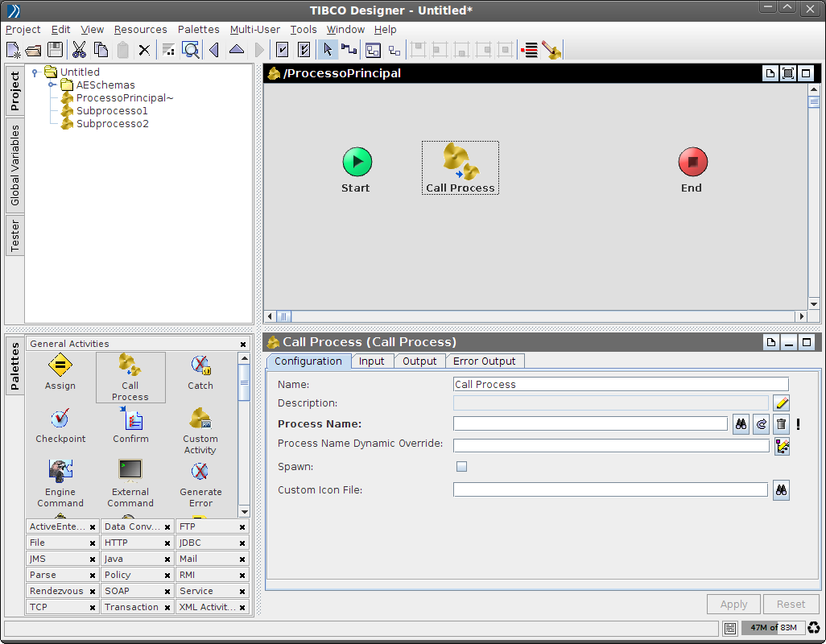Browse for a Custom Icon File
The width and height of the screenshot is (826, 644).
(x=781, y=490)
